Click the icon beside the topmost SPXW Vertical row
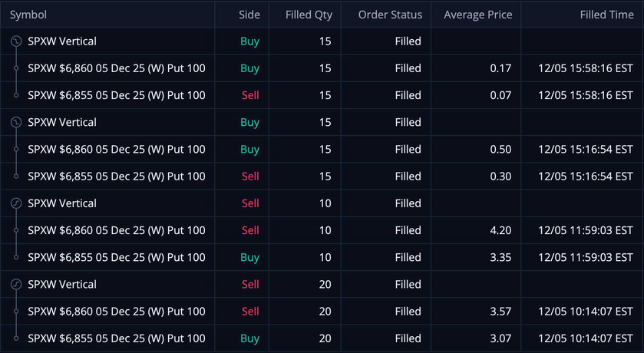644x353 pixels. (x=15, y=41)
